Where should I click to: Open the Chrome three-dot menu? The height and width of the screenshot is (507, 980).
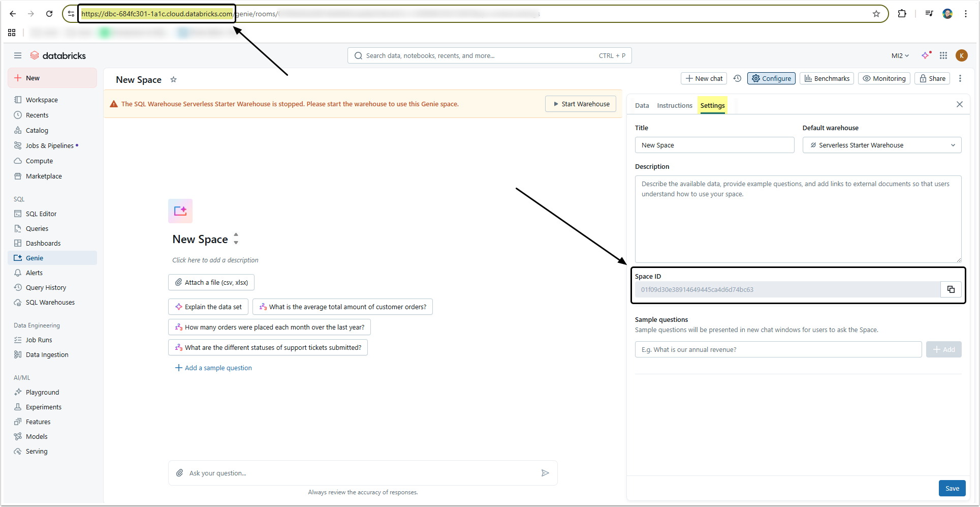pyautogui.click(x=966, y=14)
